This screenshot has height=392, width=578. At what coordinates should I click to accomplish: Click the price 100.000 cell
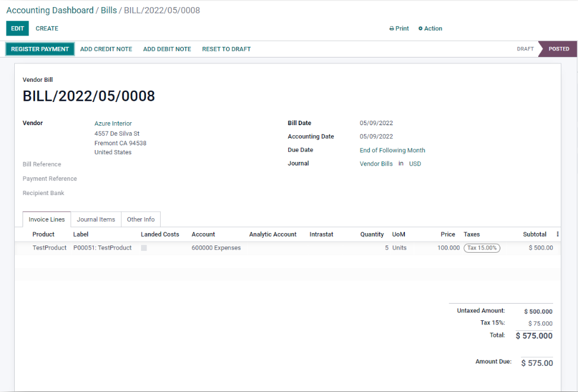point(449,248)
